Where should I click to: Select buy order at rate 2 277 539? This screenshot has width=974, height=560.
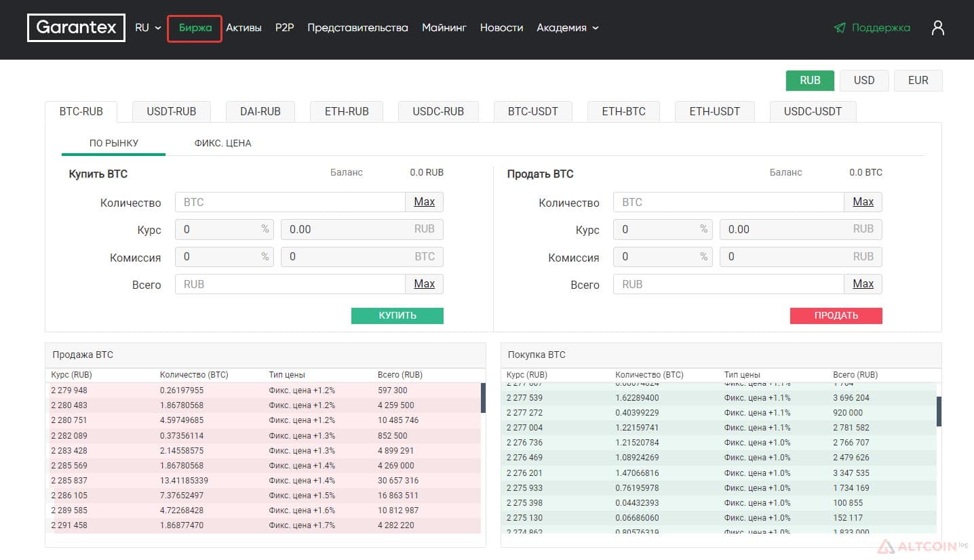(719, 398)
